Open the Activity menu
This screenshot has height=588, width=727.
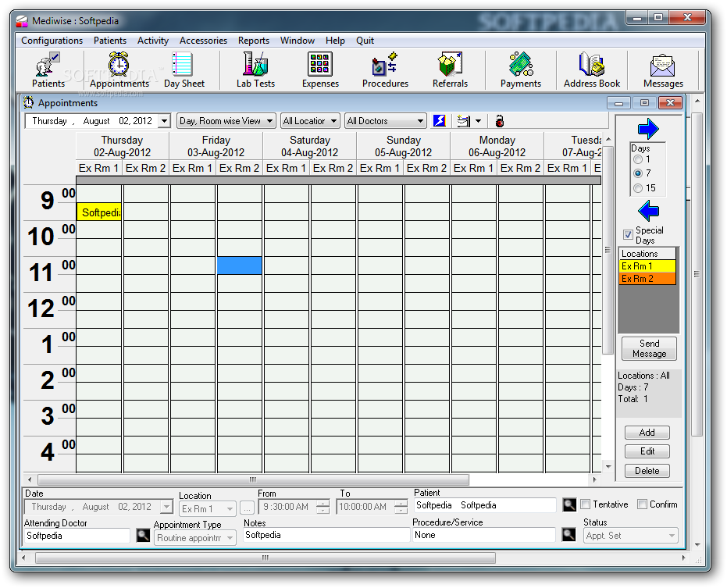153,41
